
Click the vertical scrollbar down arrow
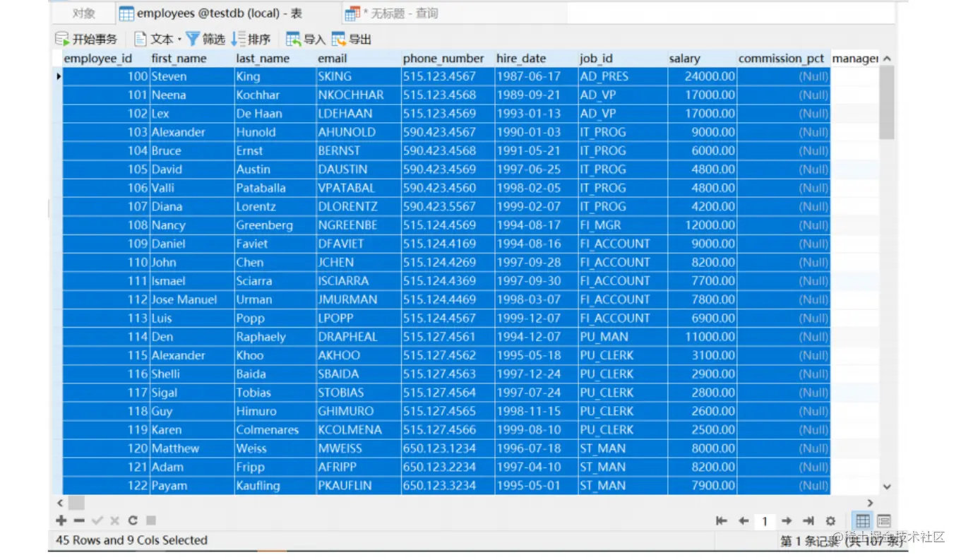[887, 487]
